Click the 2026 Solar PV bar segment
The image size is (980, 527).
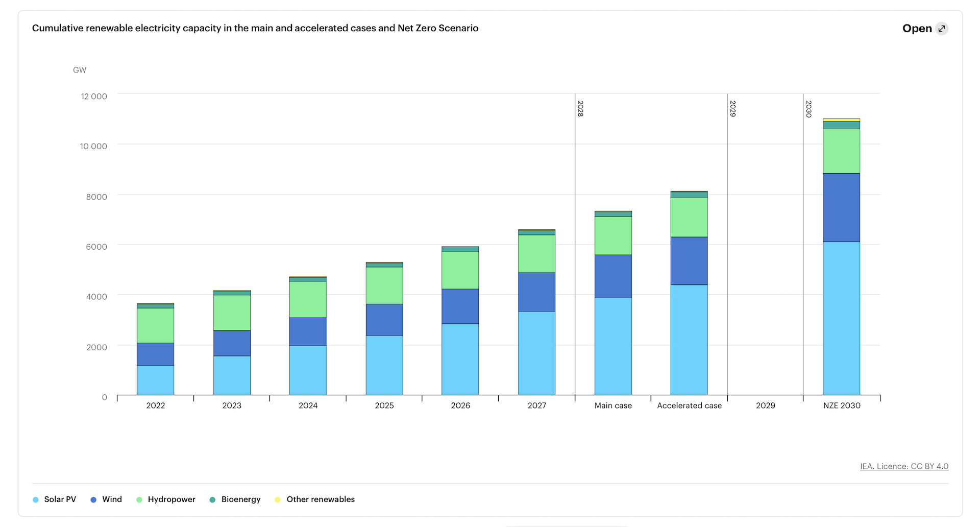(x=460, y=359)
